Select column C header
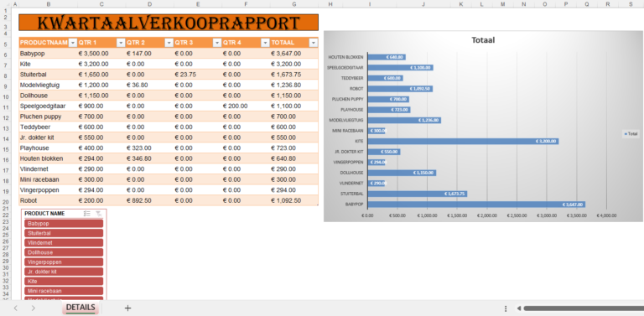Image resolution: width=644 pixels, height=316 pixels. tap(101, 4)
